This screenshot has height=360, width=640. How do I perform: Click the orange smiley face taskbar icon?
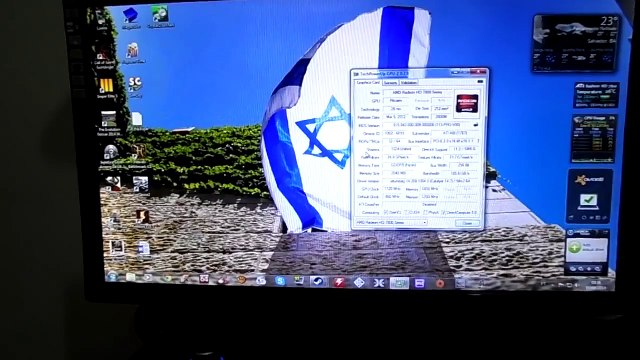click(242, 280)
